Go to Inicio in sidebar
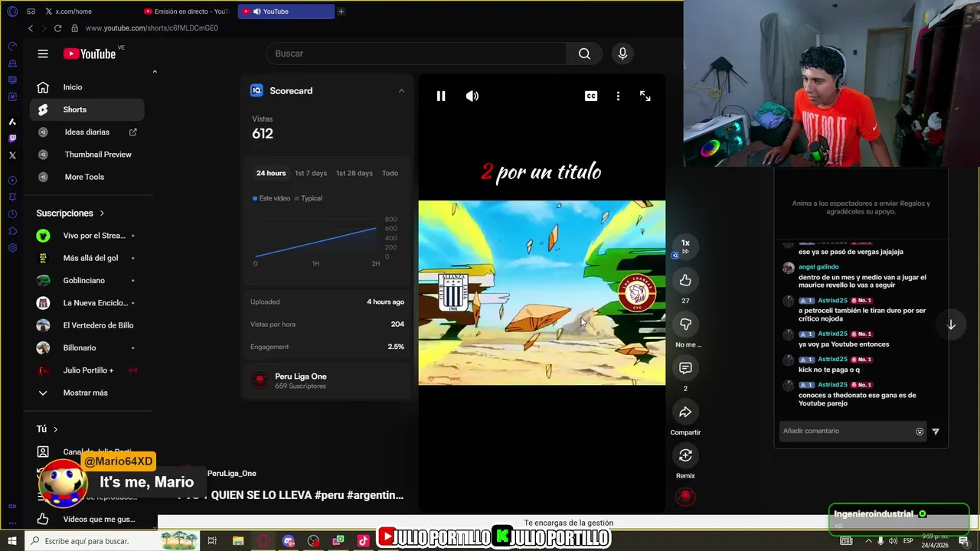 [87, 87]
